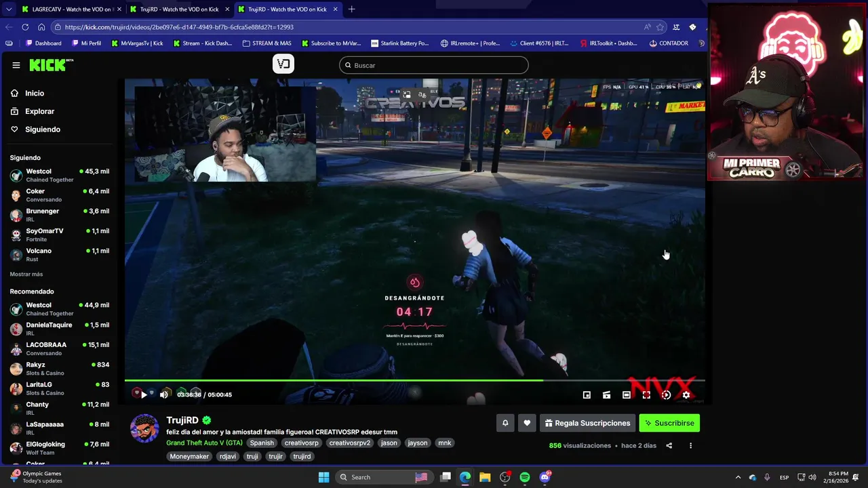
Task: Toggle theater mode on player
Action: pyautogui.click(x=627, y=394)
